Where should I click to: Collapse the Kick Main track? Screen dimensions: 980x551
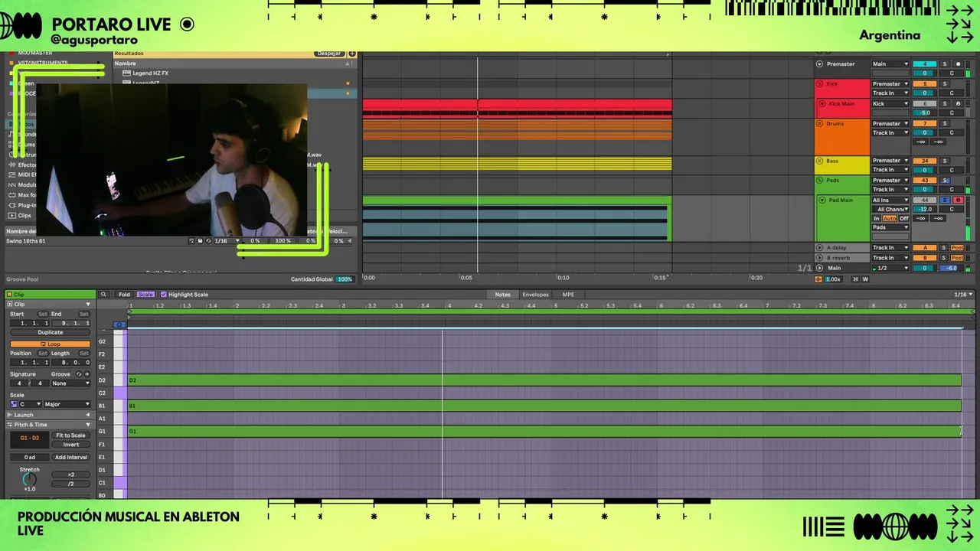tap(823, 104)
